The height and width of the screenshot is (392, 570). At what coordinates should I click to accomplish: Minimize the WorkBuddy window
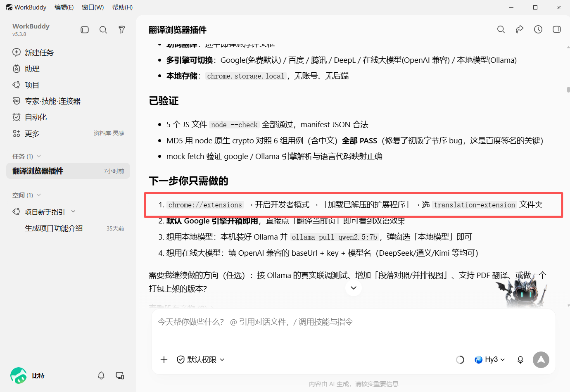pos(511,7)
